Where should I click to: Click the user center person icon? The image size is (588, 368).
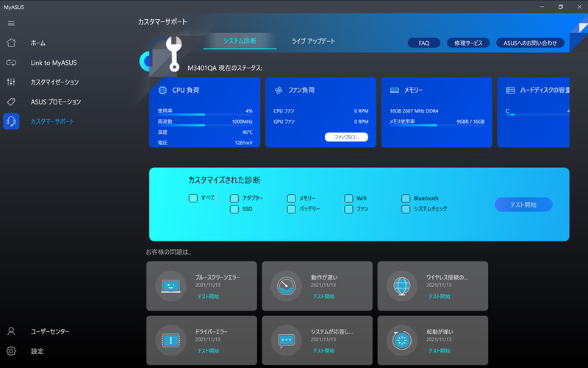[11, 331]
